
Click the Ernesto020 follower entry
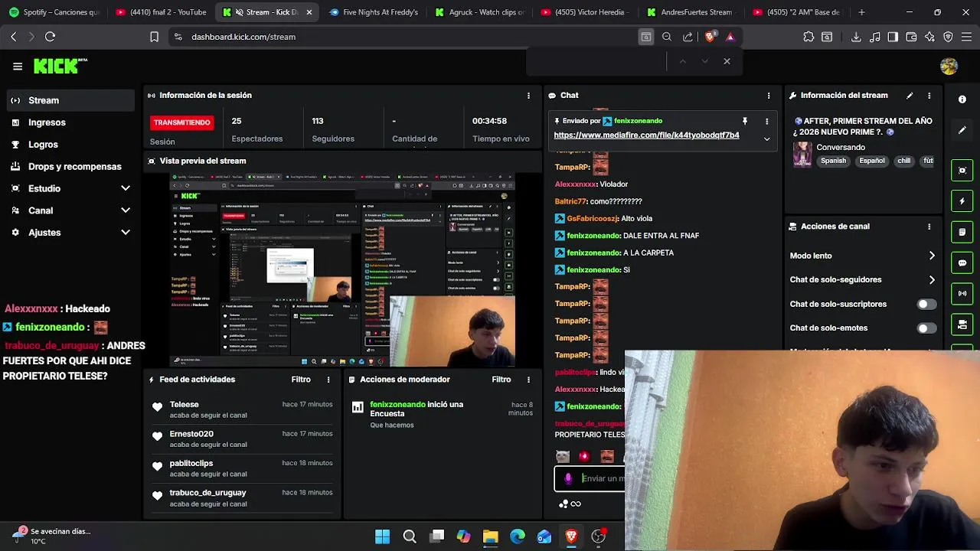(x=242, y=439)
